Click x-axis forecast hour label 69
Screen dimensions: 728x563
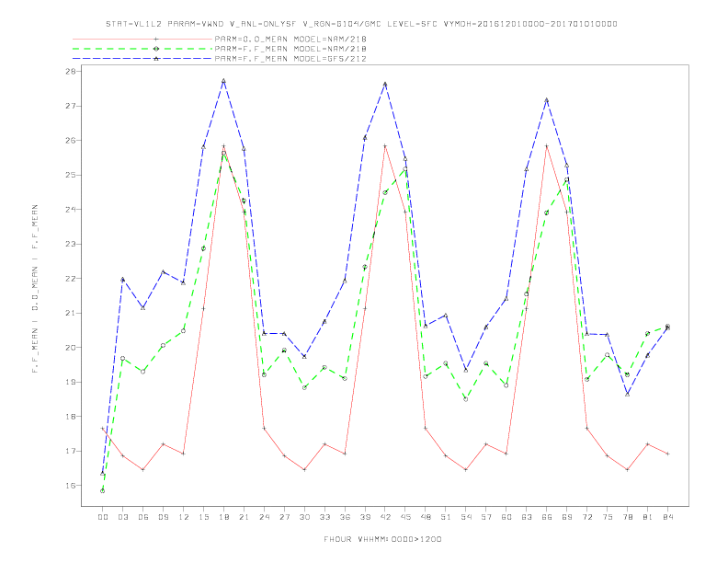567,517
